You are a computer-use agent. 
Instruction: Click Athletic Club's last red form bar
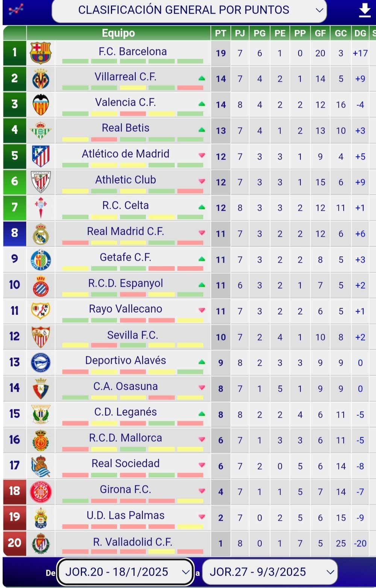click(190, 191)
